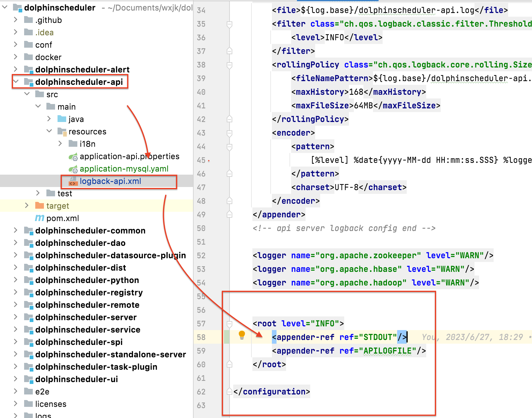Click line number 52 in gutter
This screenshot has width=532, height=418.
201,256
